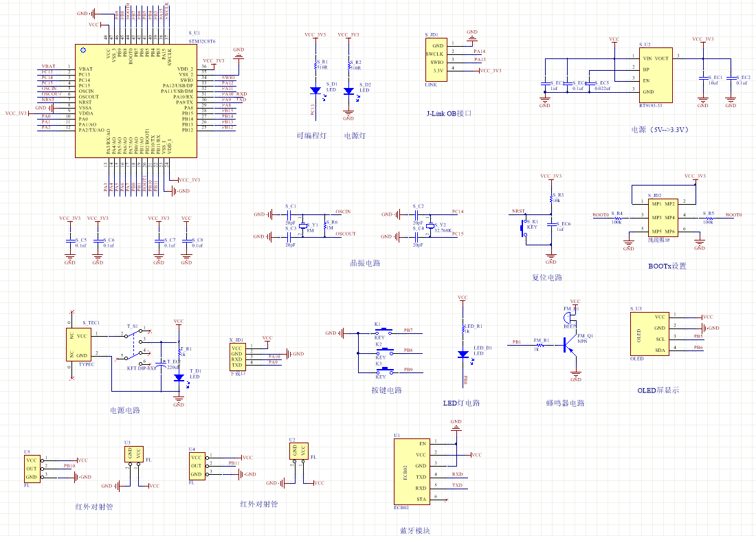Click the ECB02 Bluetooth module U1 block

tap(412, 471)
